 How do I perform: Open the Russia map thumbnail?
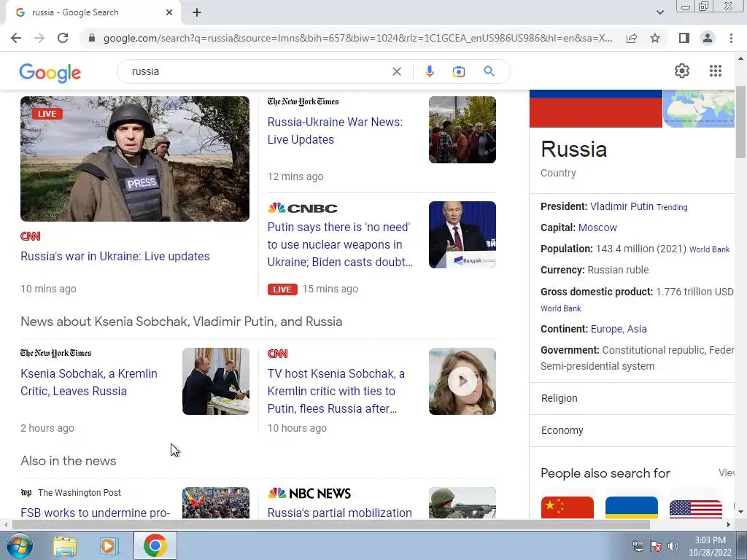(x=699, y=109)
